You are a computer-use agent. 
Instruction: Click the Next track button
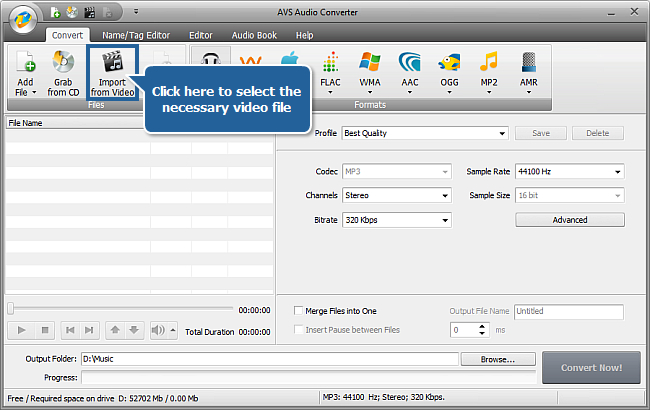tap(89, 330)
